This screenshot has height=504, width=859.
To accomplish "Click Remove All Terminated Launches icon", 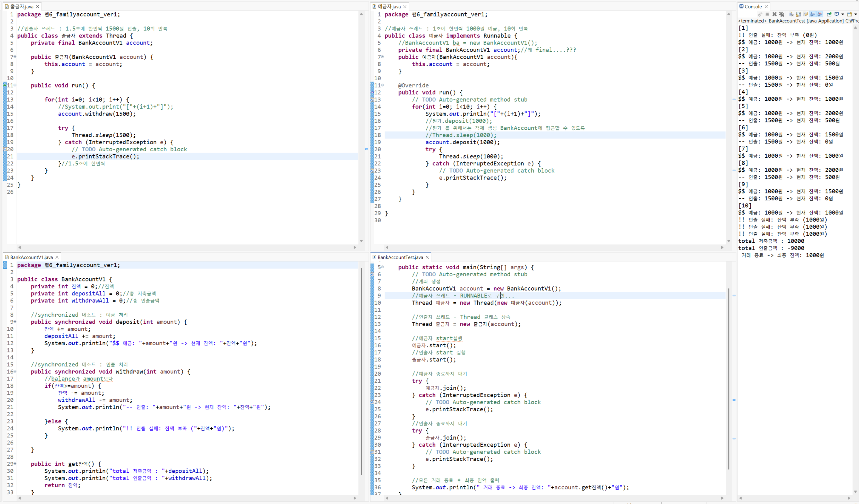I will pyautogui.click(x=781, y=14).
